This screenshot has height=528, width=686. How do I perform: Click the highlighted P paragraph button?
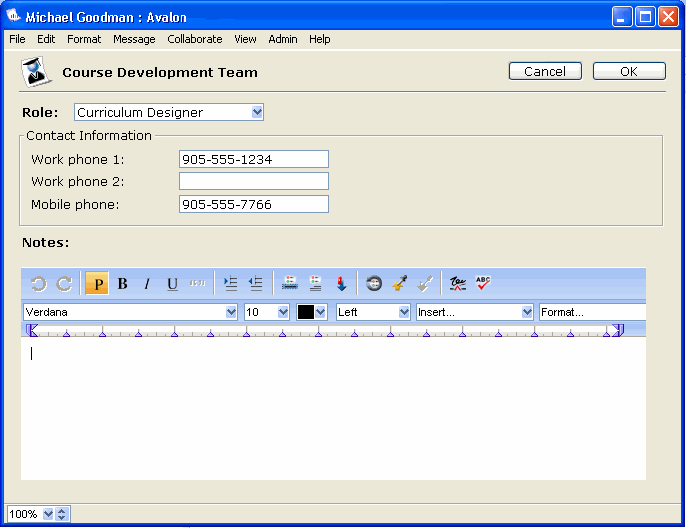(97, 284)
